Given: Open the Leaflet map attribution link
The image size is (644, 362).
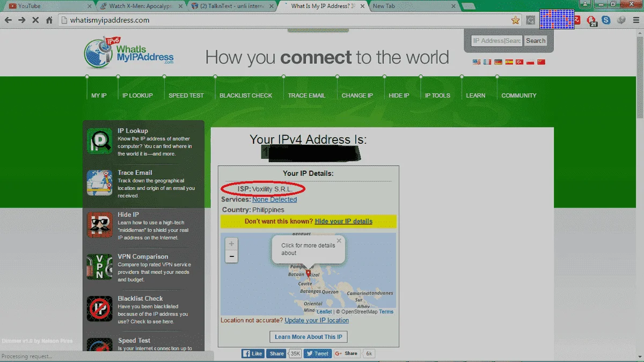Looking at the screenshot, I should coord(324,312).
